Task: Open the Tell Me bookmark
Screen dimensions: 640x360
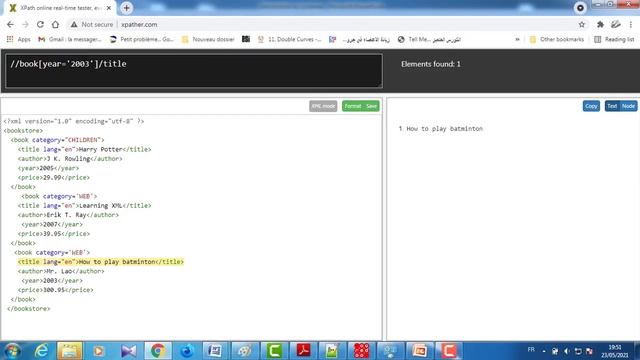Action: click(x=429, y=39)
